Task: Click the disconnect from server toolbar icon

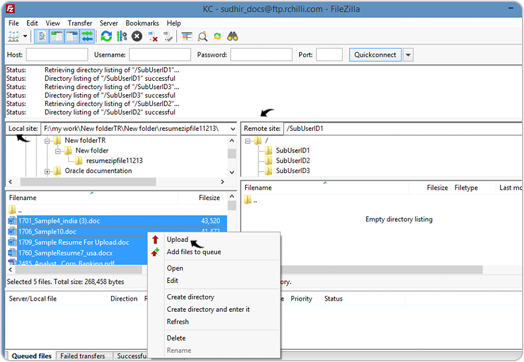Action: (153, 36)
